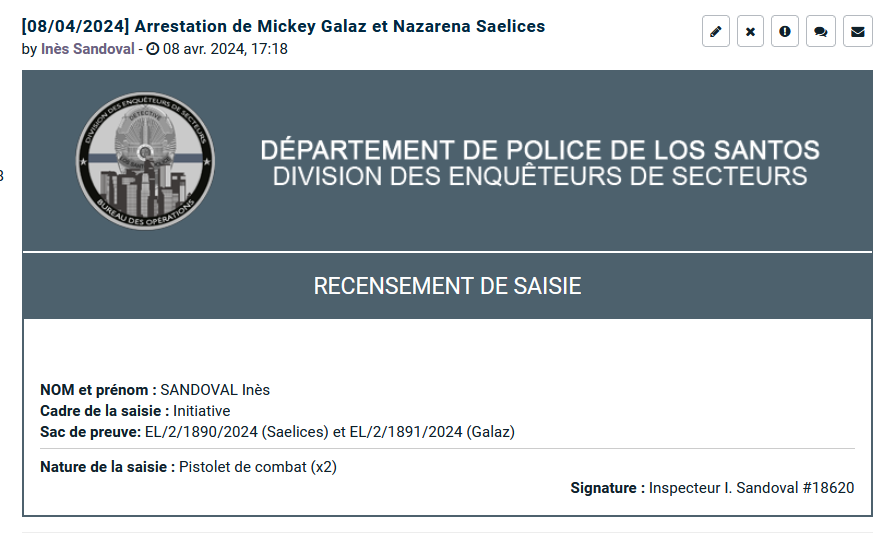
Task: Click the NOM et prénom label
Action: click(98, 390)
